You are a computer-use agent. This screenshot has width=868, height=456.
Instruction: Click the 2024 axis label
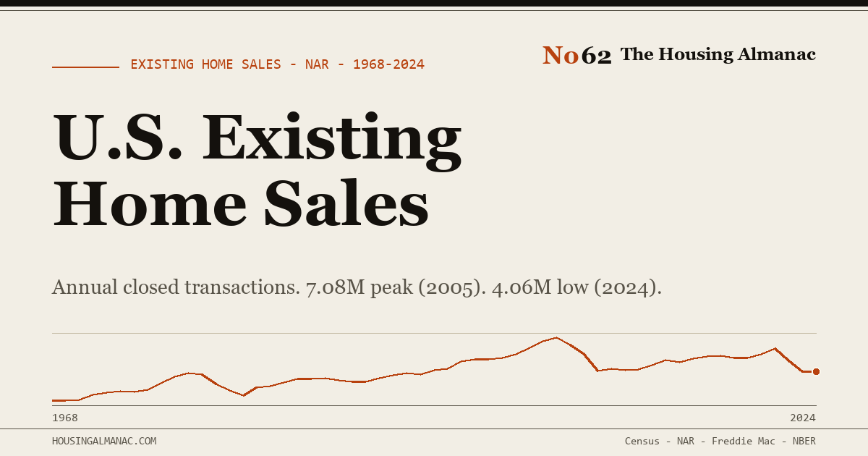click(x=803, y=418)
